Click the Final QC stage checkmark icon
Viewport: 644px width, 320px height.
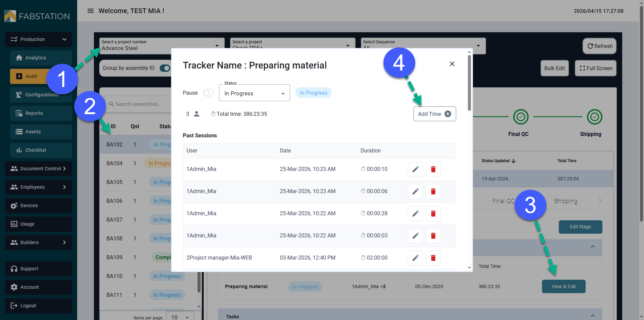tap(521, 117)
